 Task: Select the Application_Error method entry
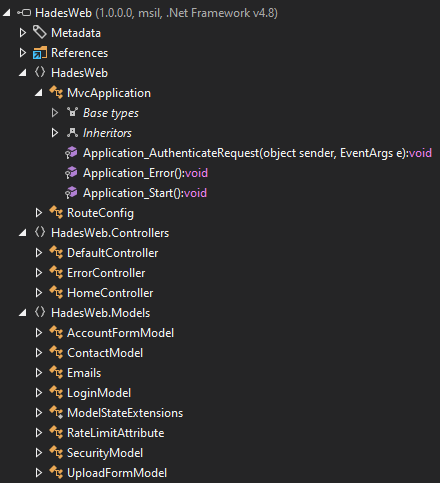coord(145,173)
